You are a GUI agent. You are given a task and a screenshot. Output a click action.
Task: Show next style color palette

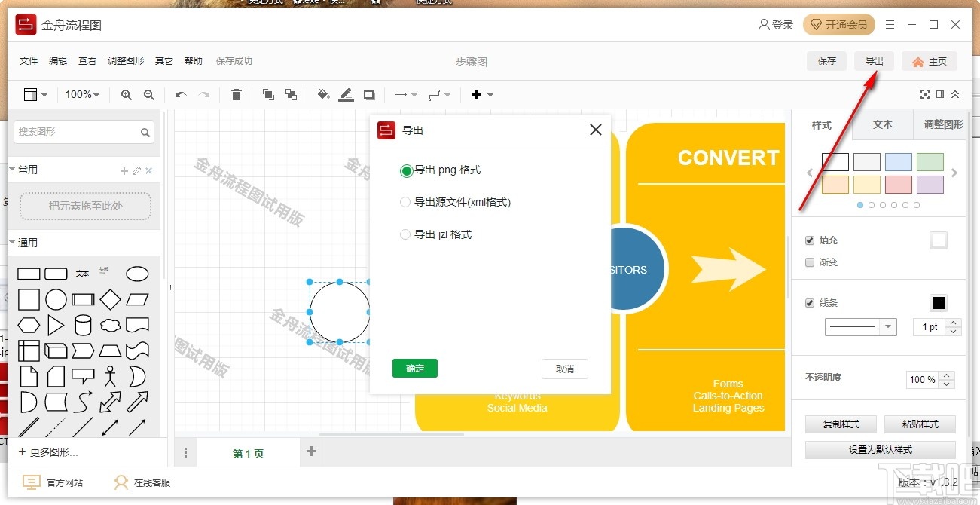954,173
